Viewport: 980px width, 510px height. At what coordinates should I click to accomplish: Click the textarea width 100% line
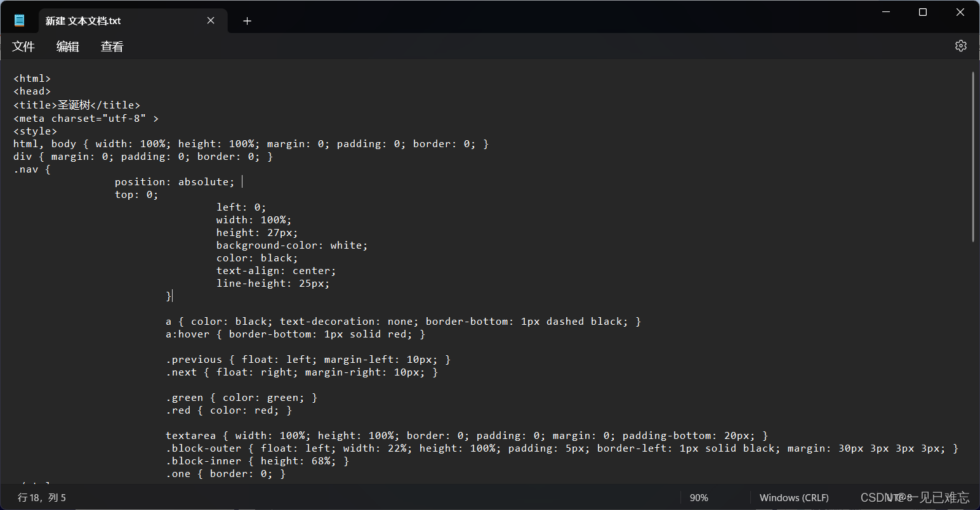pos(467,436)
